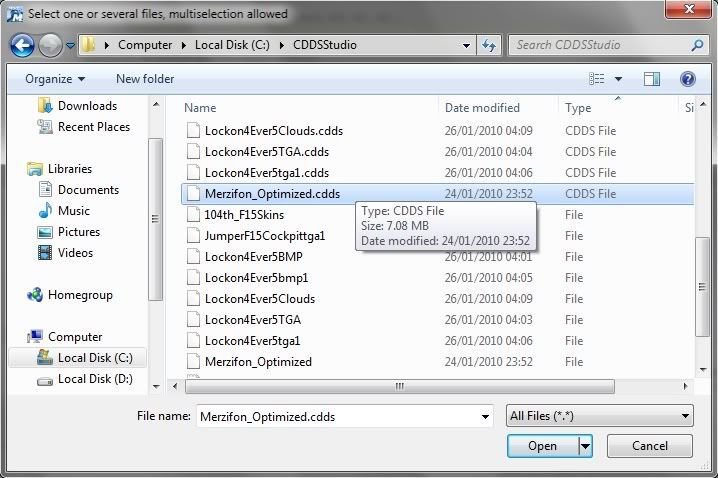The height and width of the screenshot is (478, 718).
Task: Click the Back navigation arrow button
Action: (x=23, y=45)
